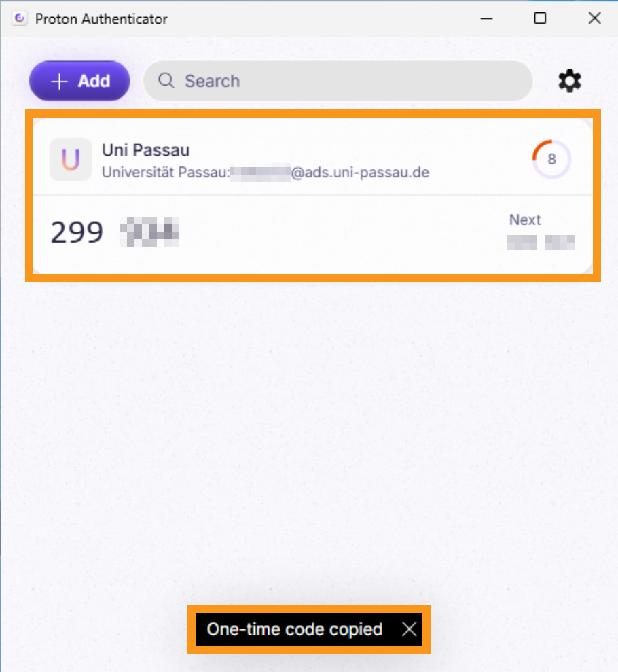Click the Universität Passau account email line

click(266, 173)
